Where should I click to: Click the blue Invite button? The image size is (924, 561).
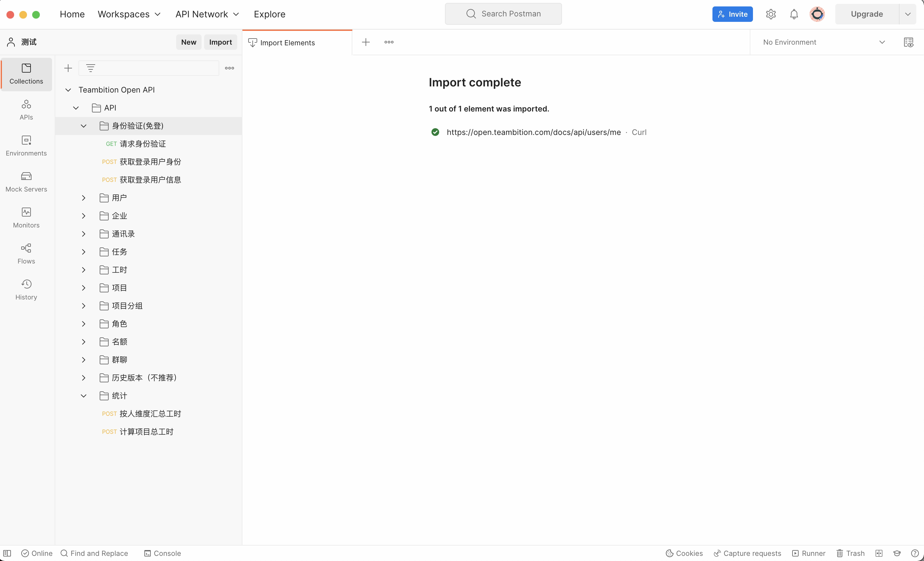[x=732, y=14]
